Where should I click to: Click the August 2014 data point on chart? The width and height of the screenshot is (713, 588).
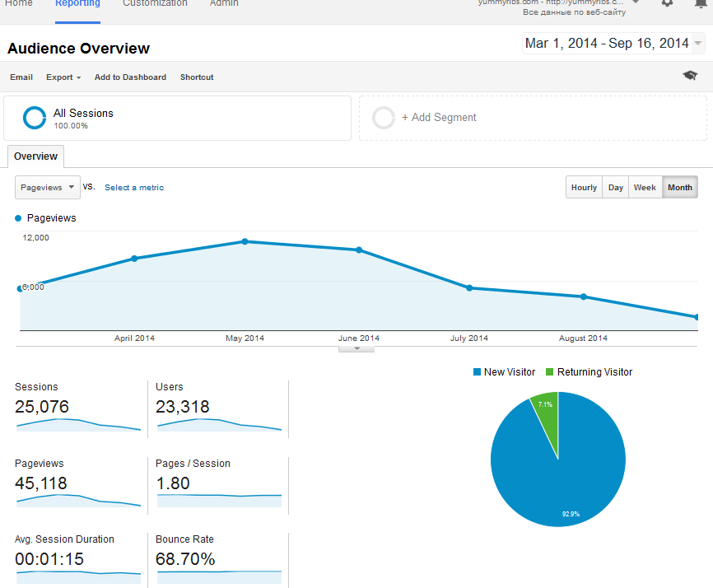pyautogui.click(x=584, y=296)
